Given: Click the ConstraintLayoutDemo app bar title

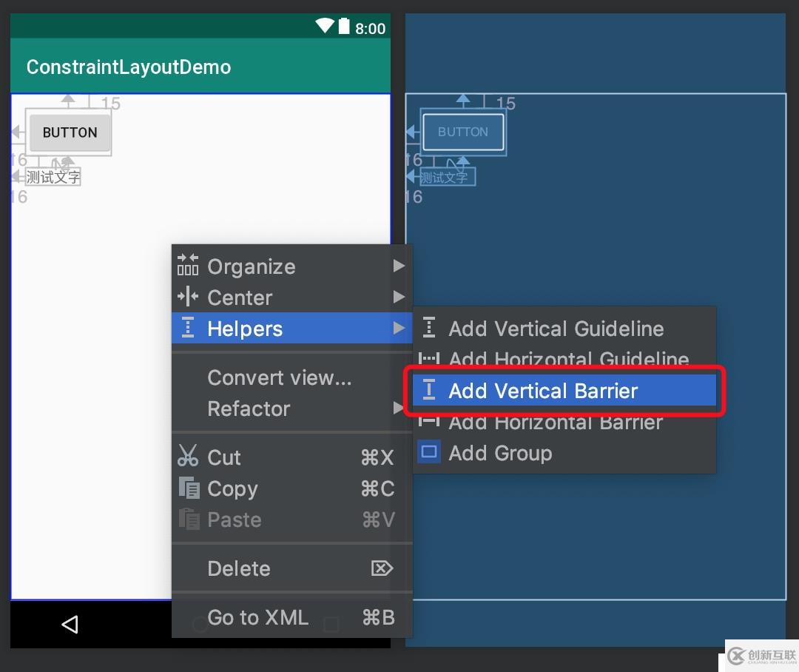Looking at the screenshot, I should pyautogui.click(x=129, y=67).
